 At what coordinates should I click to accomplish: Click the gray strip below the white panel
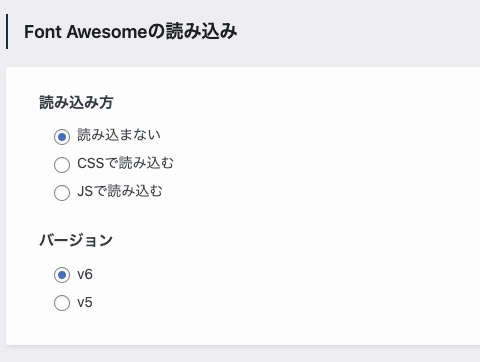240,354
